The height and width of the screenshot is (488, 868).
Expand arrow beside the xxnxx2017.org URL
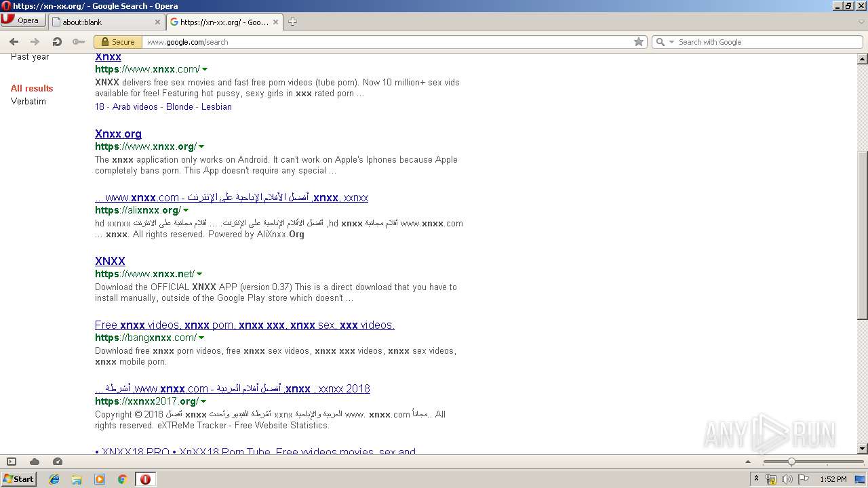point(203,402)
